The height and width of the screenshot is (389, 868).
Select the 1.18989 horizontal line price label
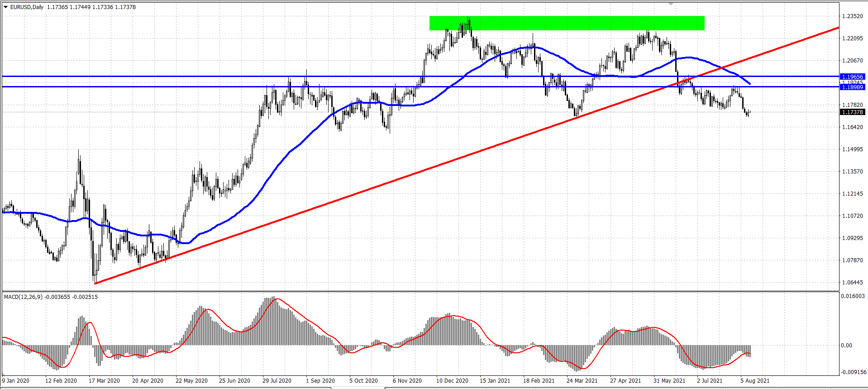853,87
